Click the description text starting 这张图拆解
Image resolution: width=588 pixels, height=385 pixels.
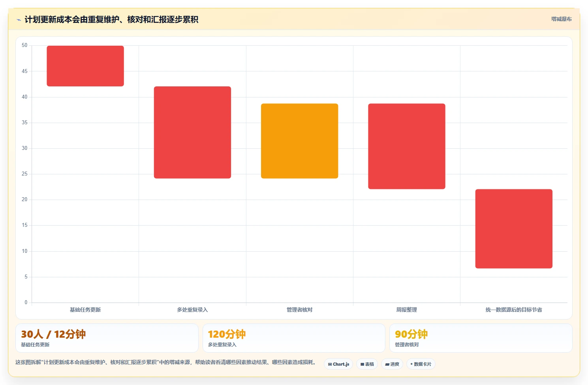coord(165,362)
